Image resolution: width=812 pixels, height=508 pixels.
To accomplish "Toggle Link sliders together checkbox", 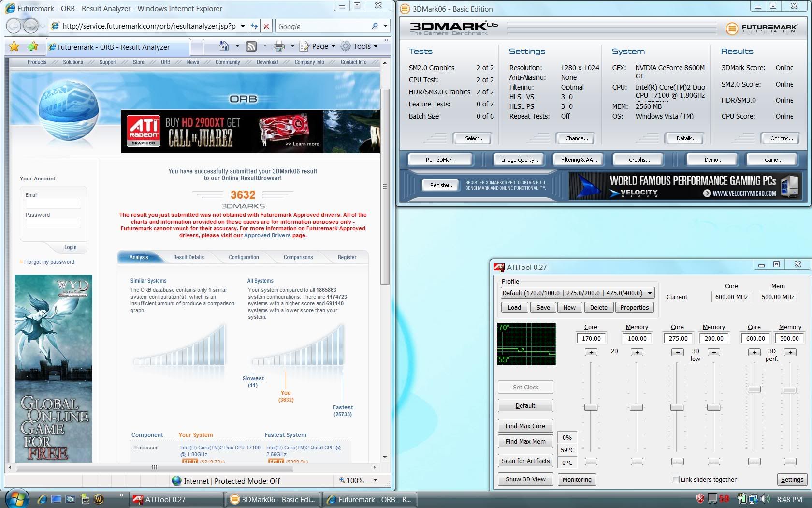I will (x=676, y=479).
